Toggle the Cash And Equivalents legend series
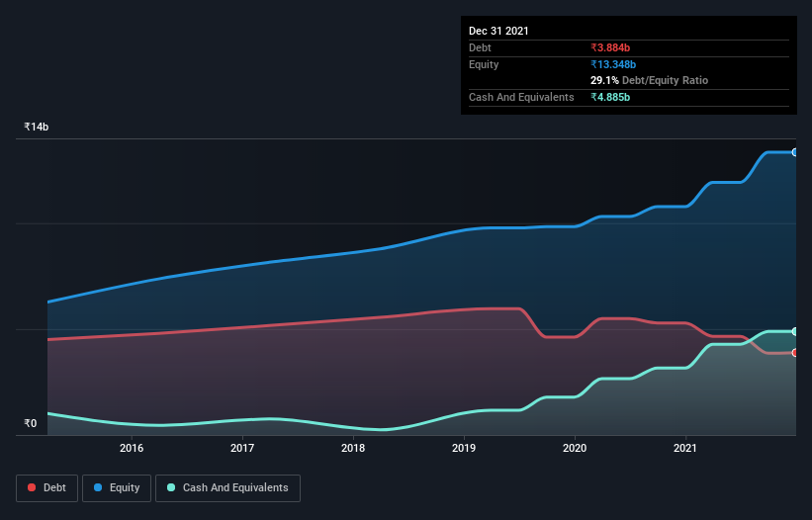This screenshot has height=520, width=812. coord(227,488)
